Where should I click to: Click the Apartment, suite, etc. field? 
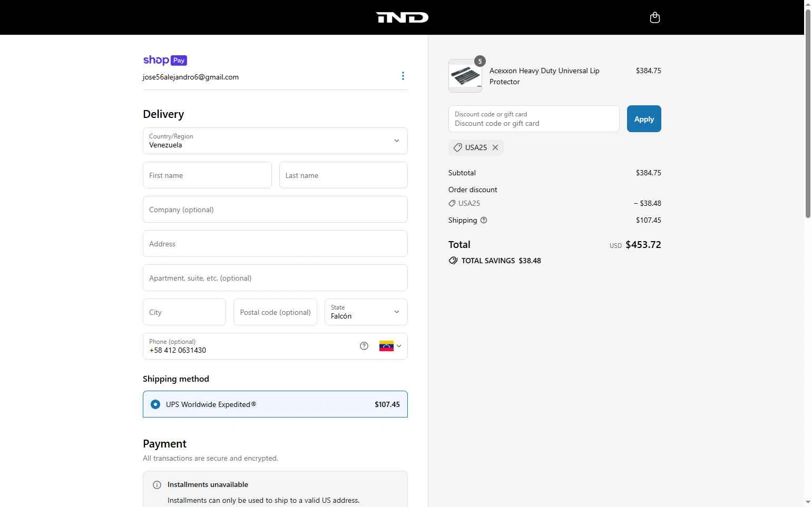click(x=275, y=277)
